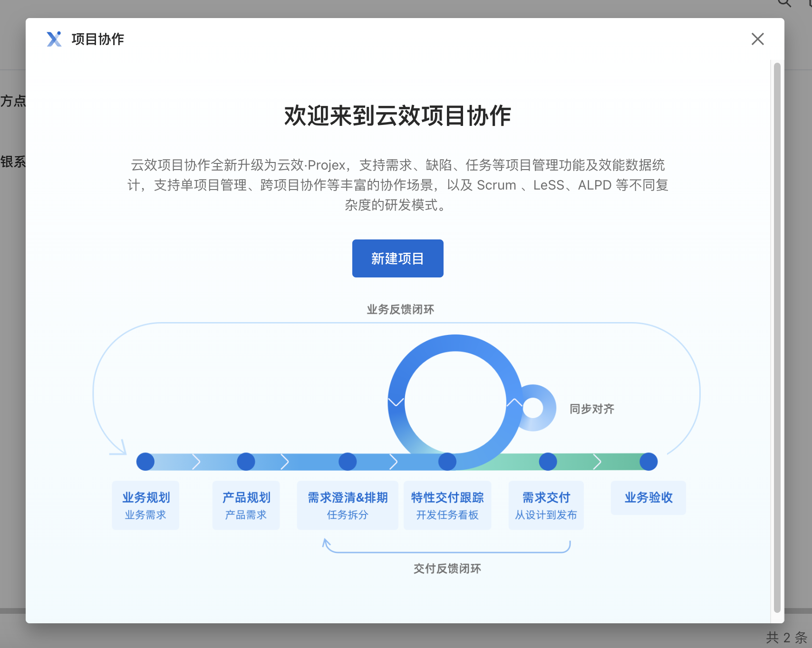
Task: Click the pipeline dot above 需求交付
Action: coord(548,461)
